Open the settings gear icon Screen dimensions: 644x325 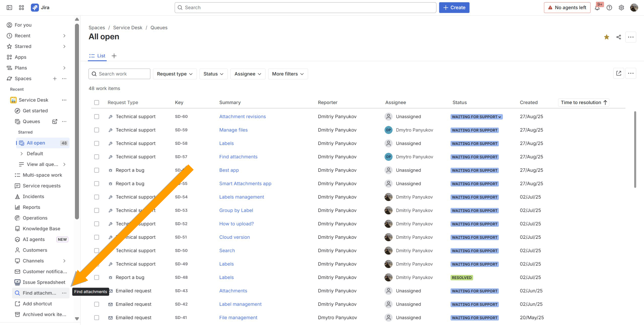(621, 8)
